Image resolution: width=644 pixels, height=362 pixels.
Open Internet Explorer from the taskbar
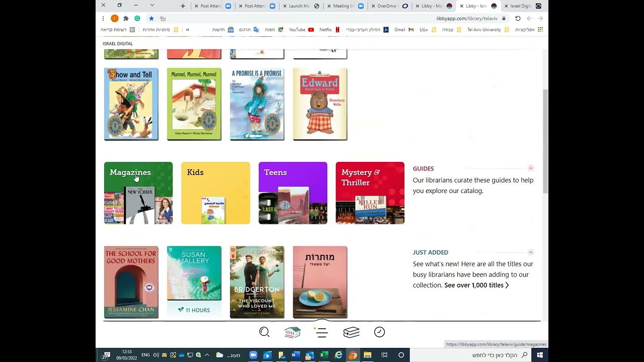point(339,355)
